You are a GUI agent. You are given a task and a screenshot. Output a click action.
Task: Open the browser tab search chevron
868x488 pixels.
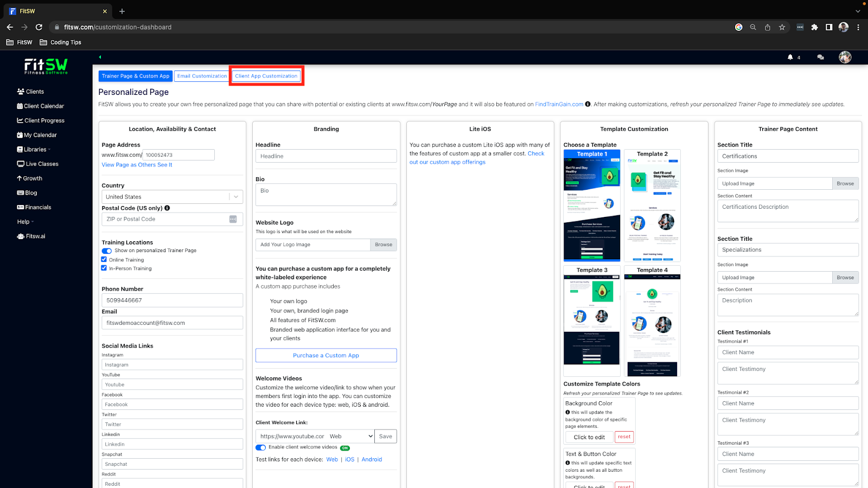point(858,11)
